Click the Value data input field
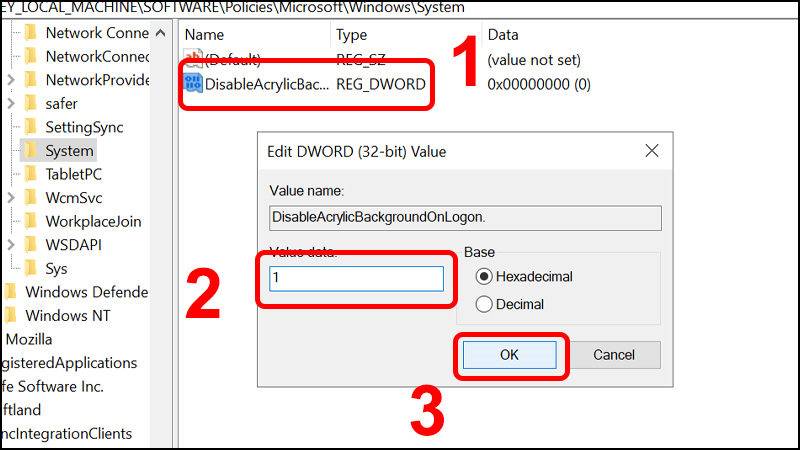800x450 pixels. point(356,279)
